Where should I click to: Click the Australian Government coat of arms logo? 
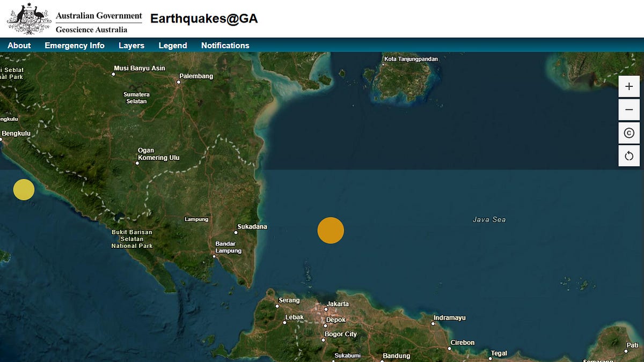coord(29,19)
